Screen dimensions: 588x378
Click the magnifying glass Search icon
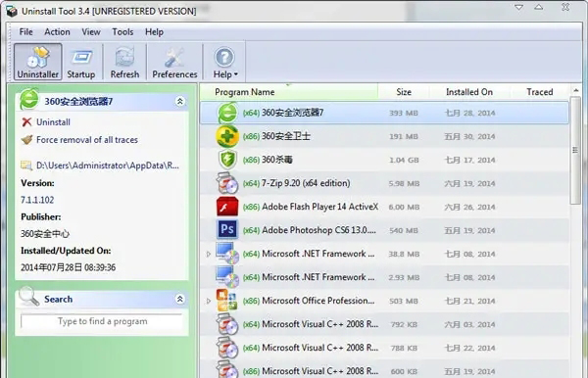pyautogui.click(x=28, y=297)
